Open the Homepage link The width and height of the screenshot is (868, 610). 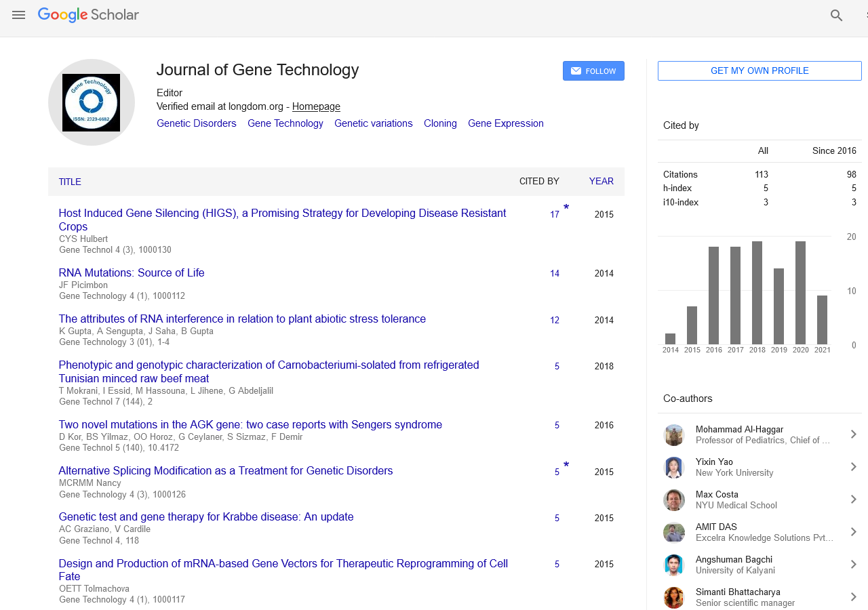click(316, 106)
